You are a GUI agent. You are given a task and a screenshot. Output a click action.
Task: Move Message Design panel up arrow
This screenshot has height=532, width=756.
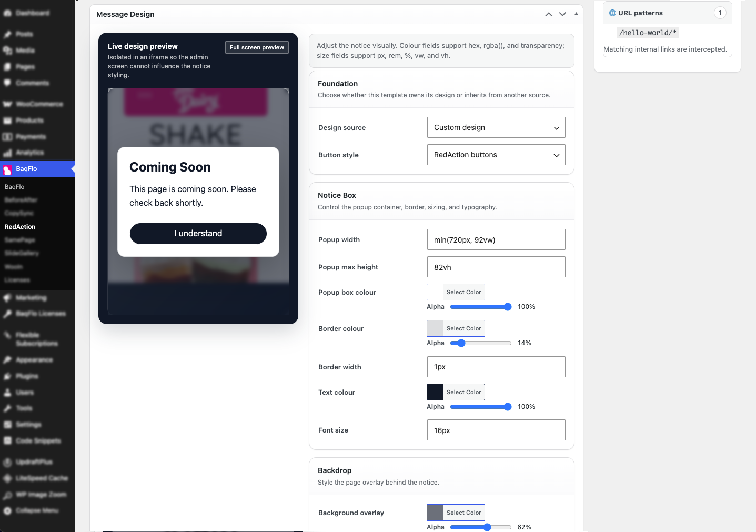[x=549, y=14]
